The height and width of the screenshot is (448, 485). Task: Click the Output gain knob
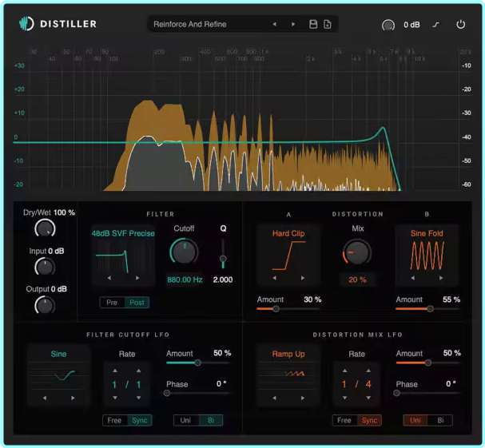45,305
